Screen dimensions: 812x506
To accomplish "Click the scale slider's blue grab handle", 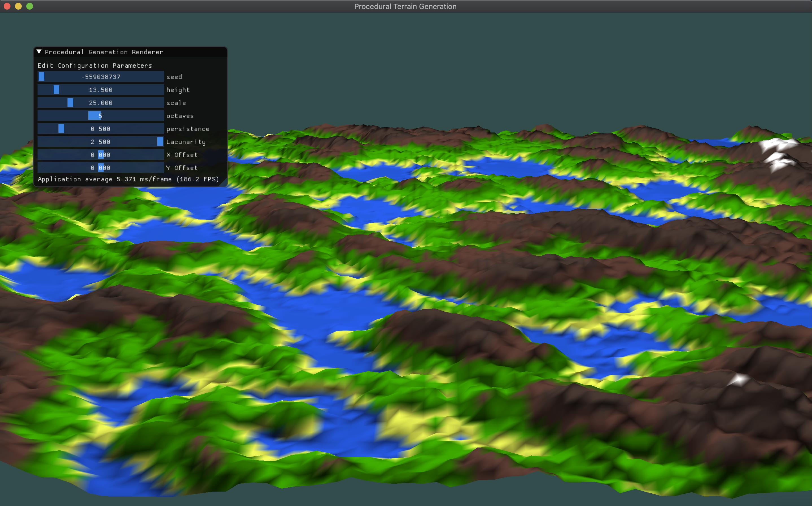I will coord(70,103).
